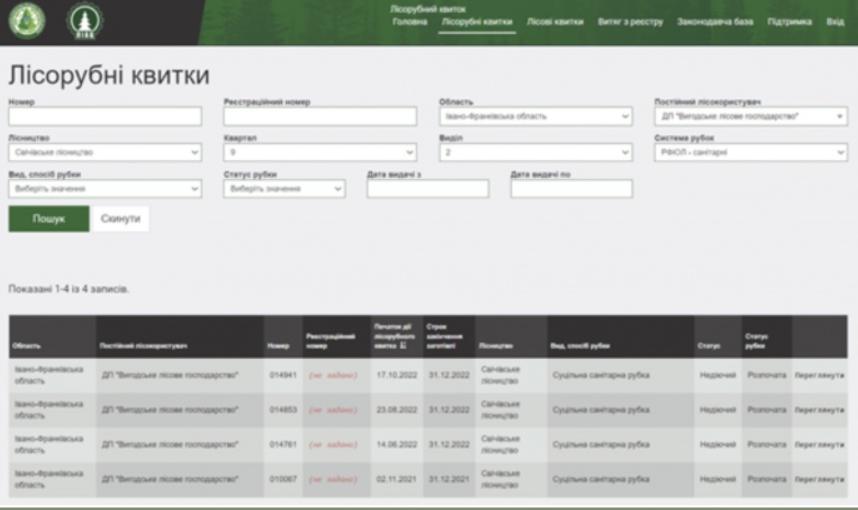Click Переглянути for ticket 010067
858x510 pixels.
coord(818,479)
